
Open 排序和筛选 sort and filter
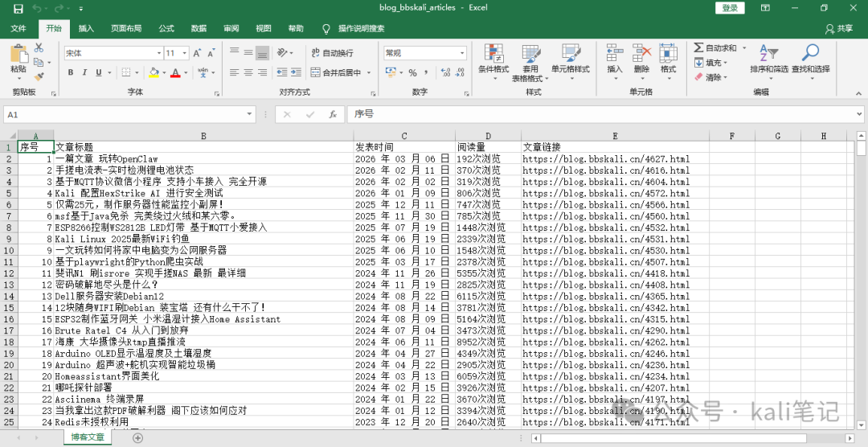(x=769, y=62)
